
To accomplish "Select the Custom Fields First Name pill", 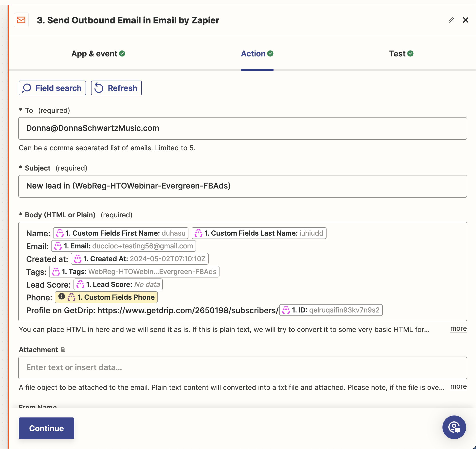I will [x=121, y=233].
